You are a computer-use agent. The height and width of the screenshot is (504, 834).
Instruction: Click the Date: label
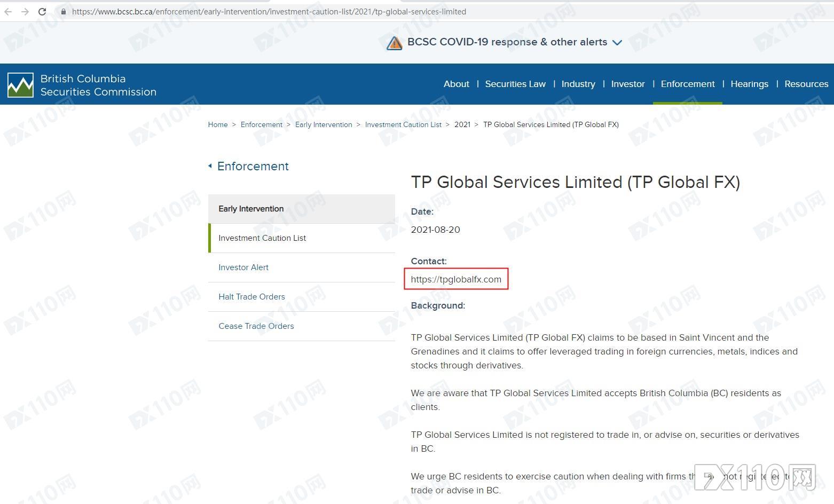pos(422,211)
